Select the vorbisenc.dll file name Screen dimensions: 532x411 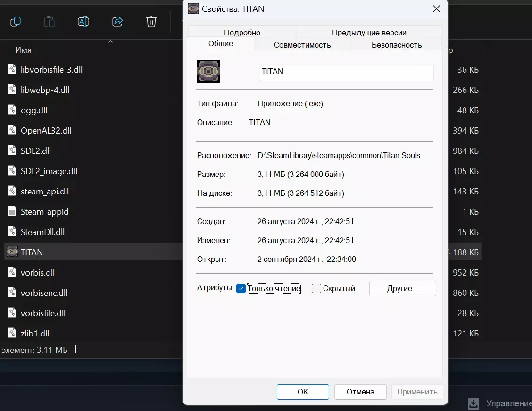pos(44,293)
